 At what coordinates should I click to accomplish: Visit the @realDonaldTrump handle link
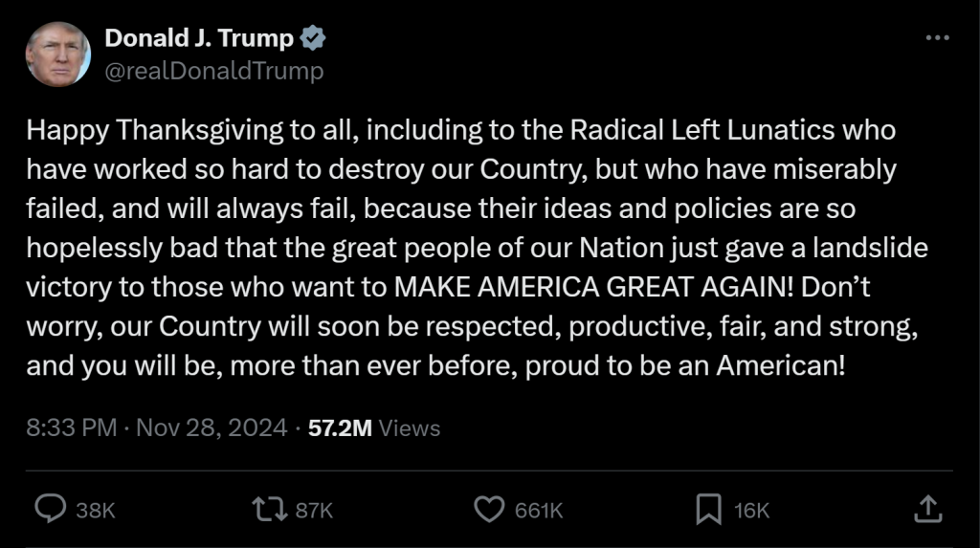click(213, 71)
